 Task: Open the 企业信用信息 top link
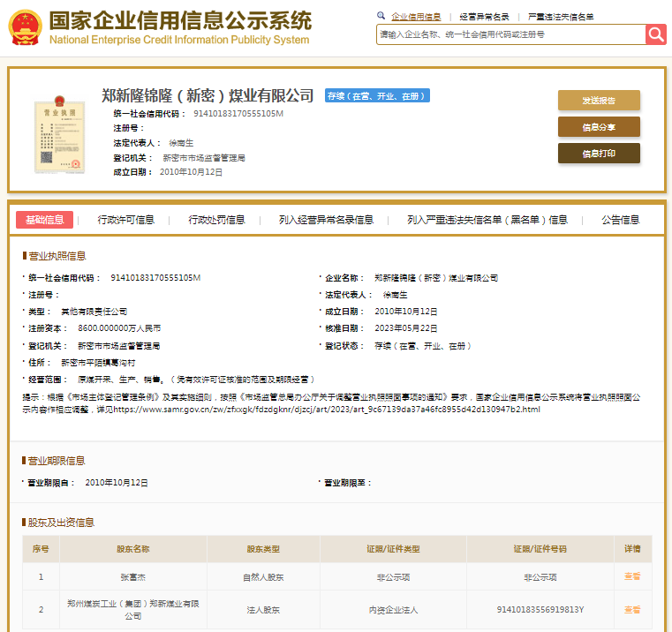pos(416,17)
